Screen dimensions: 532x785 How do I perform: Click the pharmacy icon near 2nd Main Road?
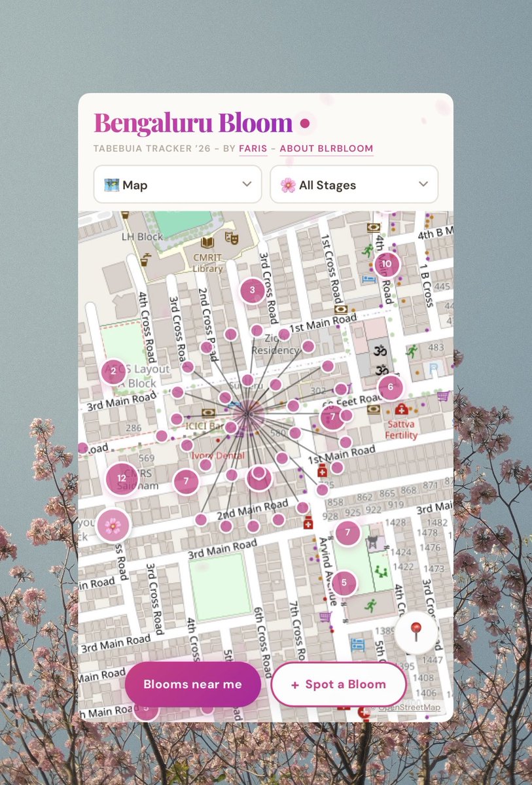[x=308, y=522]
